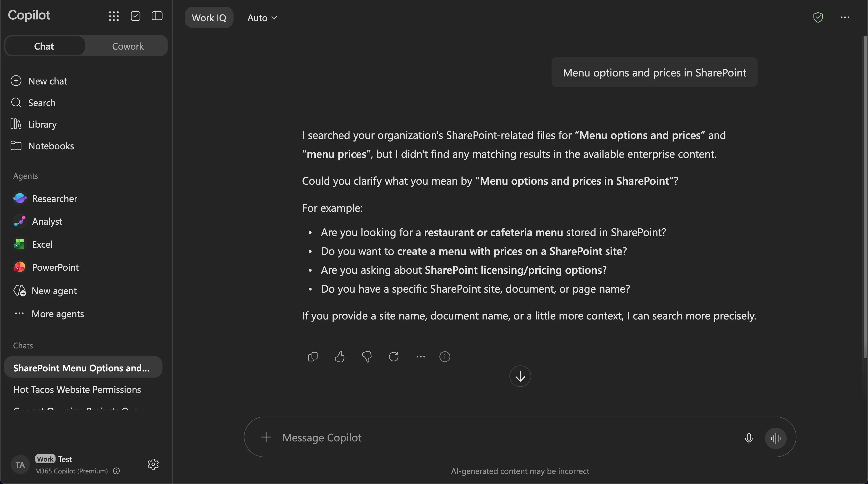This screenshot has height=484, width=868.
Task: Start voice chat with the waveform button
Action: point(776,438)
